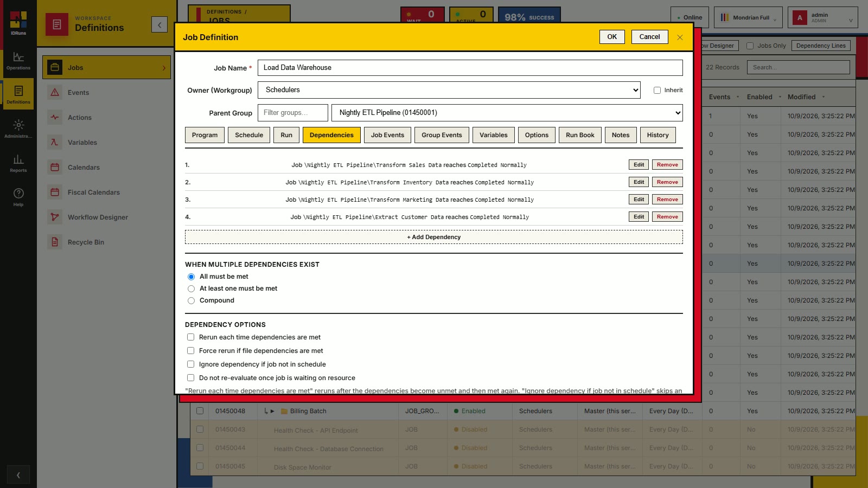This screenshot has height=488, width=868.
Task: Select the Definitions rail icon
Action: tap(18, 94)
